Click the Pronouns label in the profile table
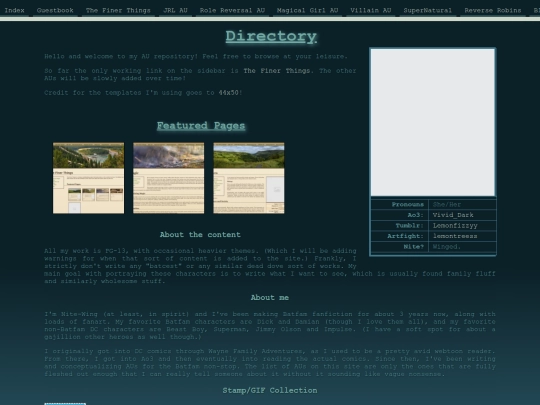The width and height of the screenshot is (540, 405). (x=408, y=205)
